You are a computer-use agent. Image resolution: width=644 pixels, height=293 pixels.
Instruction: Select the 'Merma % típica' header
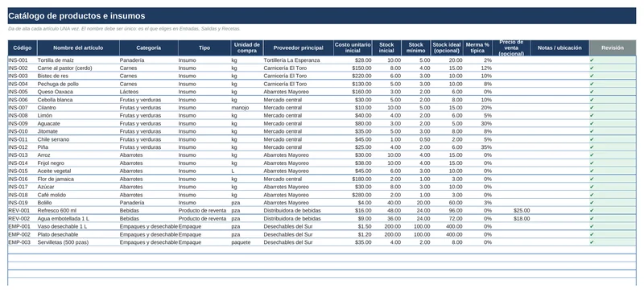click(x=477, y=48)
